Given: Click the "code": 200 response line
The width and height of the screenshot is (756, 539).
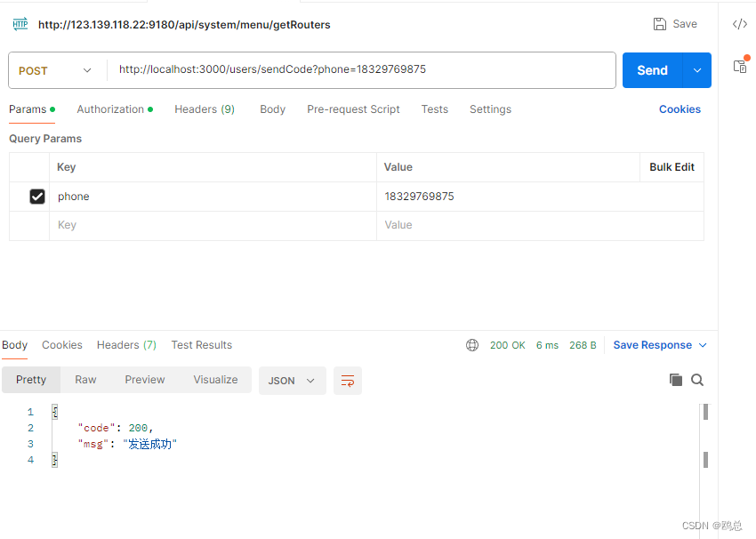Looking at the screenshot, I should click(116, 428).
